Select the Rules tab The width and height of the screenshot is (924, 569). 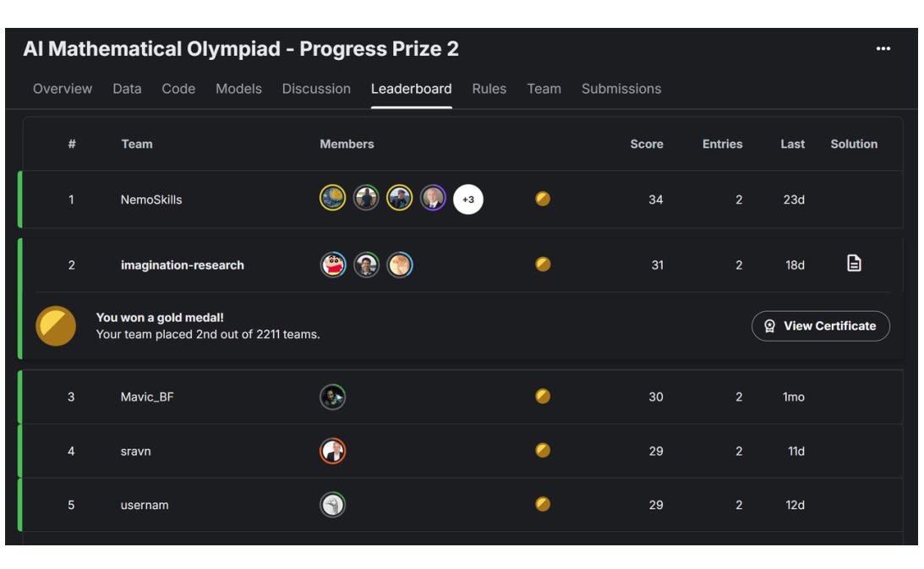489,89
